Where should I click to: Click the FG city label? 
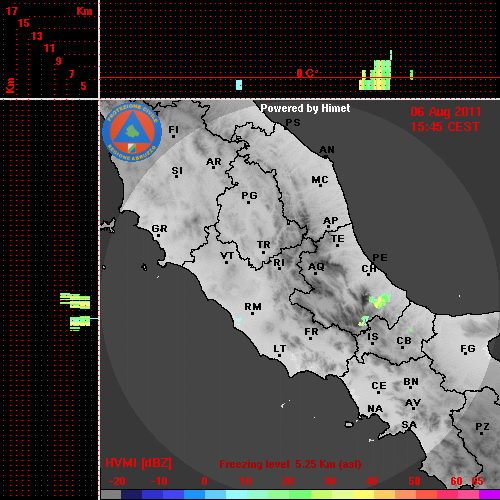coord(468,349)
